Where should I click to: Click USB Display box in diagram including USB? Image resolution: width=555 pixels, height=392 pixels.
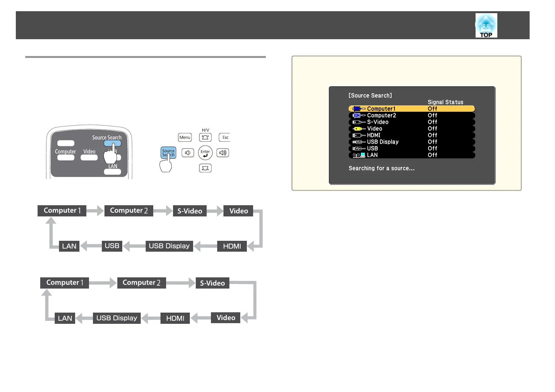click(169, 246)
